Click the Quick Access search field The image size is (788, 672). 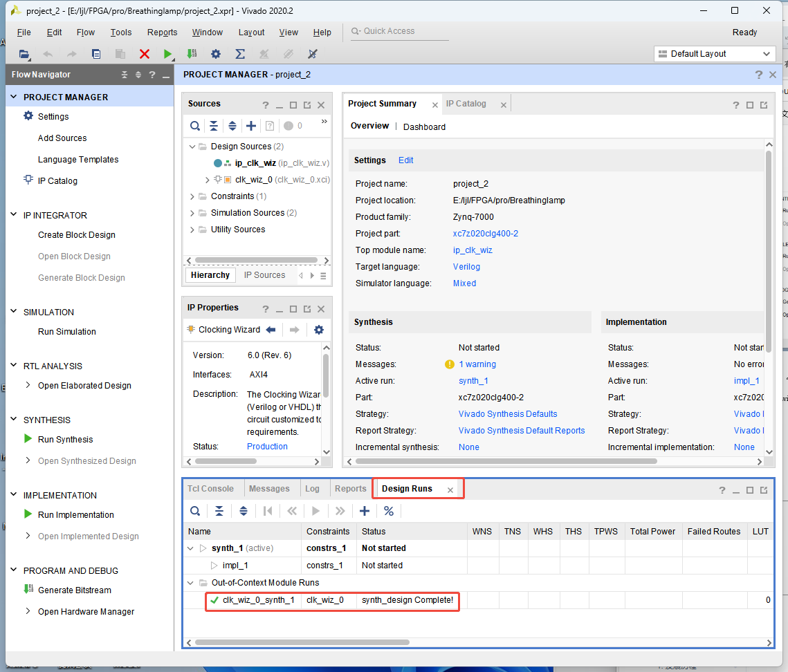(x=399, y=31)
